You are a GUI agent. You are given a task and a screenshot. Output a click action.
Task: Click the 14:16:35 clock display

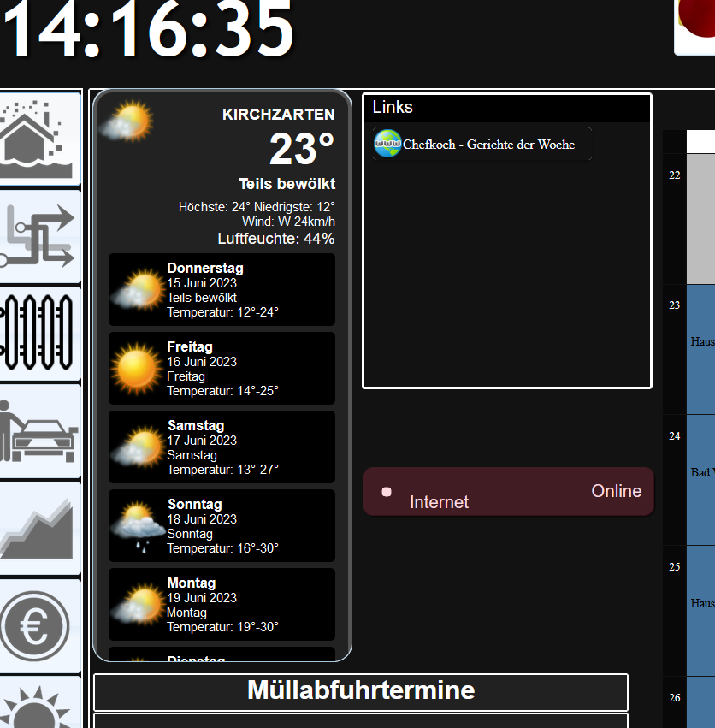(x=149, y=29)
